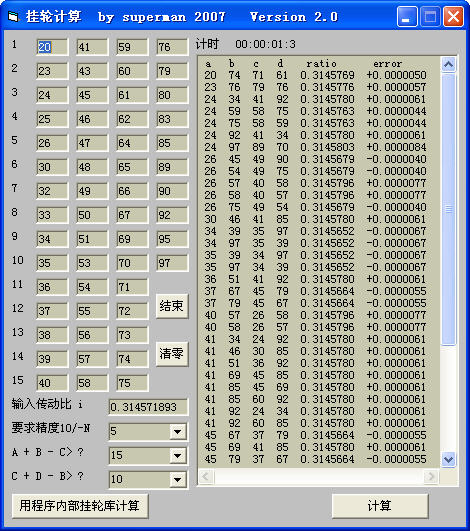This screenshot has width=470, height=531.
Task: Click gear field in row 10 containing 97
Action: [172, 263]
